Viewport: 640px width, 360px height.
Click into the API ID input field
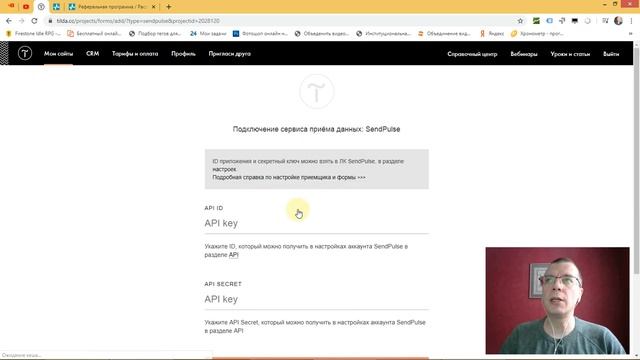[317, 223]
